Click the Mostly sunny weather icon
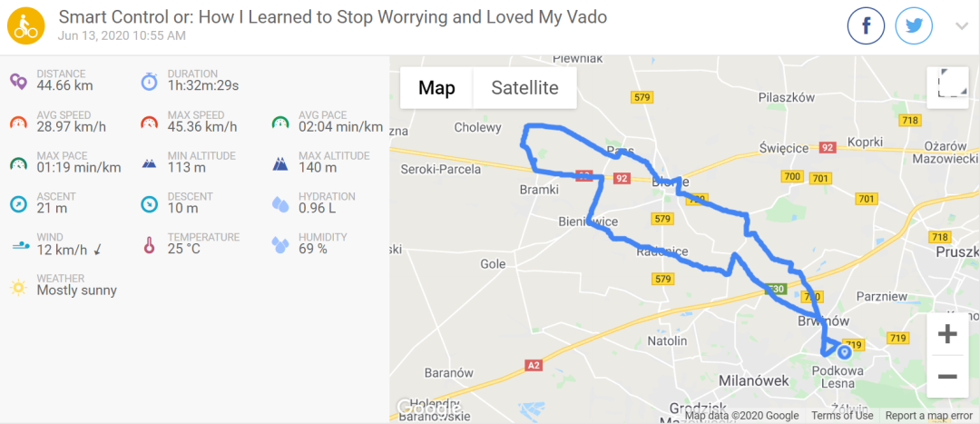This screenshot has width=980, height=424. [18, 286]
